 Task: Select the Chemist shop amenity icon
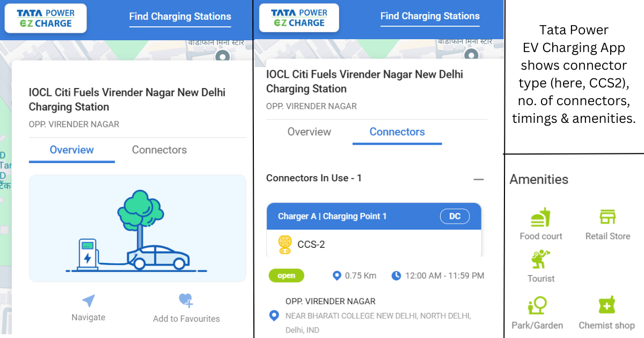pyautogui.click(x=606, y=306)
